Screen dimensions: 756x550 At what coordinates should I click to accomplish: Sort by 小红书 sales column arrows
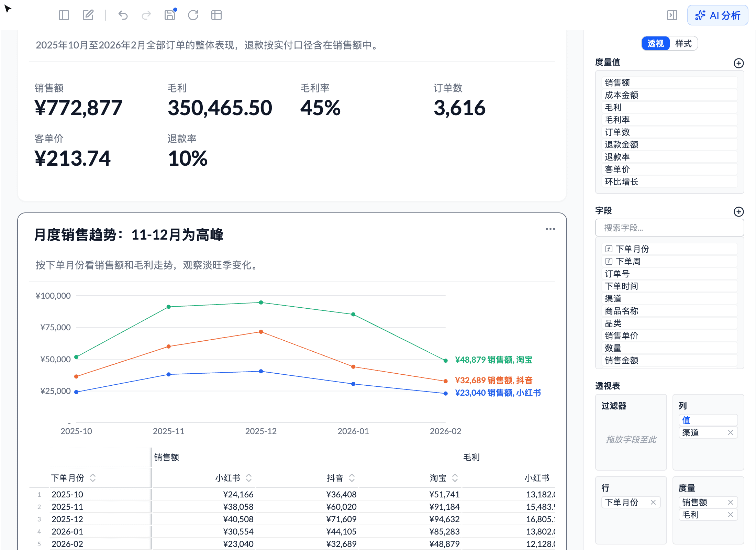249,478
